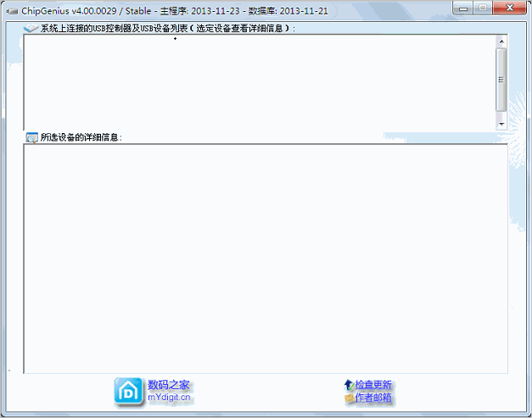The width and height of the screenshot is (532, 418).
Task: Click the USB device list scroll up arrow
Action: [501, 42]
